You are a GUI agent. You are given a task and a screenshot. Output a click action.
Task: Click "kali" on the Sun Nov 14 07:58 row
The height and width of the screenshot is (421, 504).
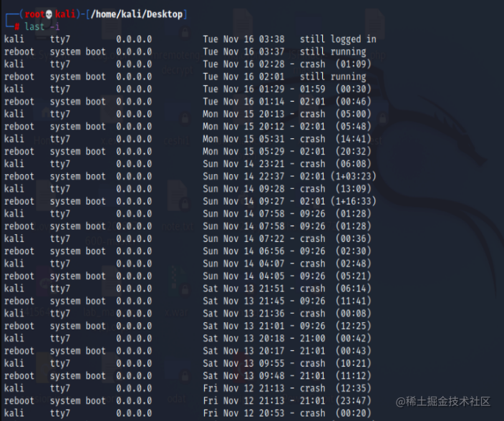[14, 213]
